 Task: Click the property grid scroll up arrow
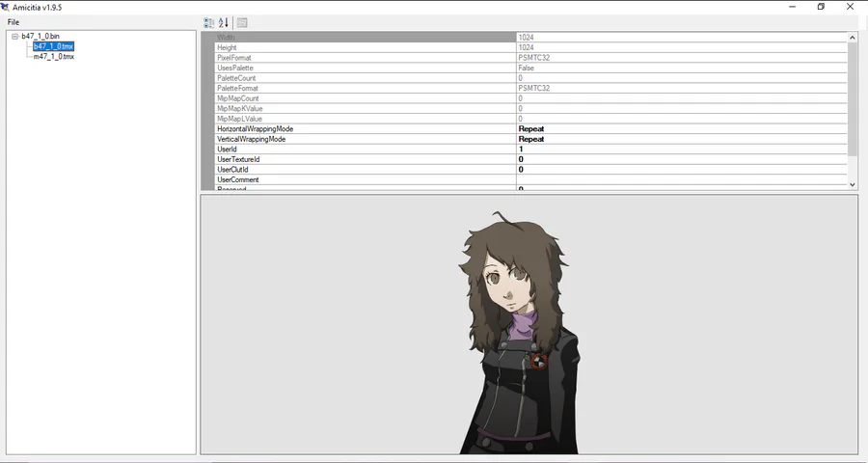pyautogui.click(x=853, y=38)
